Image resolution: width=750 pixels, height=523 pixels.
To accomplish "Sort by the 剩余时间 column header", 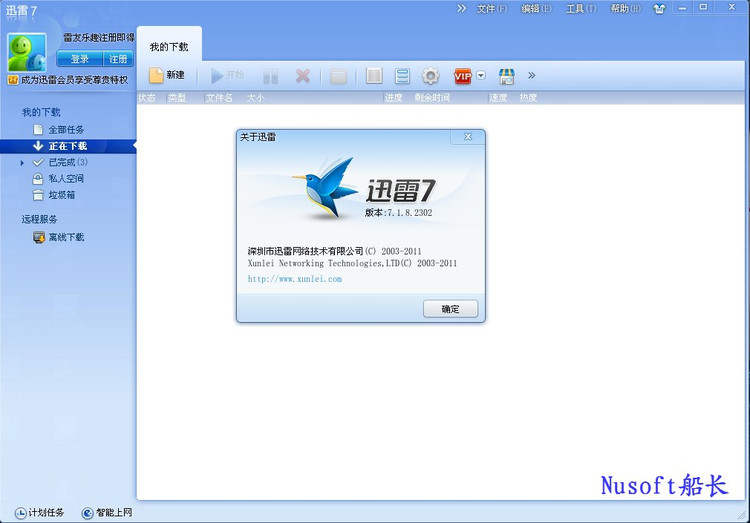I will click(x=432, y=98).
